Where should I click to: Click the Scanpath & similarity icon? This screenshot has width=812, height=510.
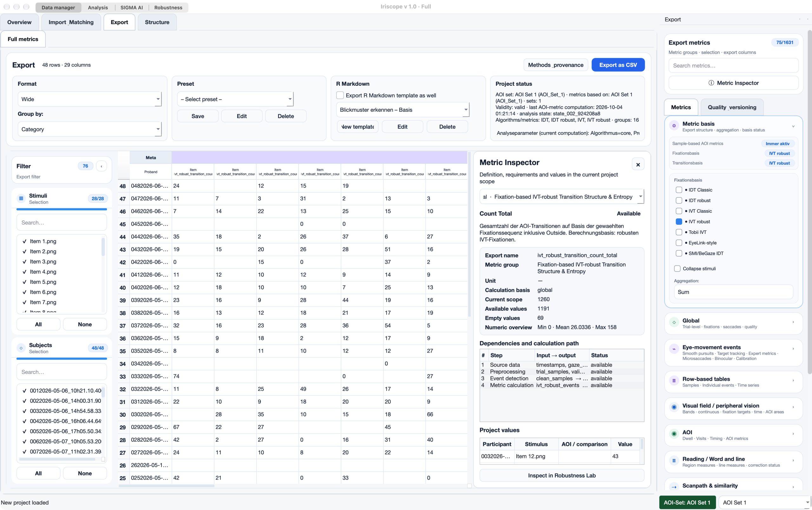tap(674, 487)
